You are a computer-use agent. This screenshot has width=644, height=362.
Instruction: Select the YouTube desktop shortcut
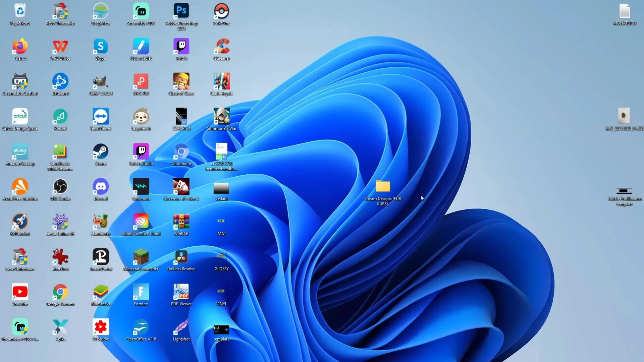coord(20,292)
